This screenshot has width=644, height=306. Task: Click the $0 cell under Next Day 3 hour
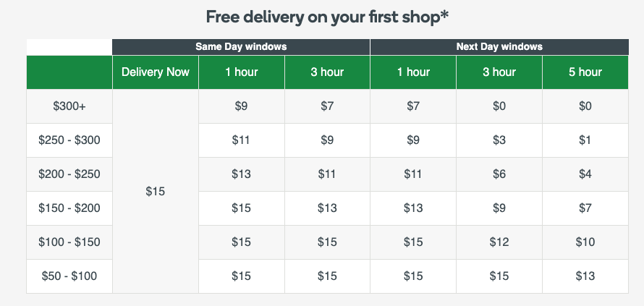tap(499, 106)
